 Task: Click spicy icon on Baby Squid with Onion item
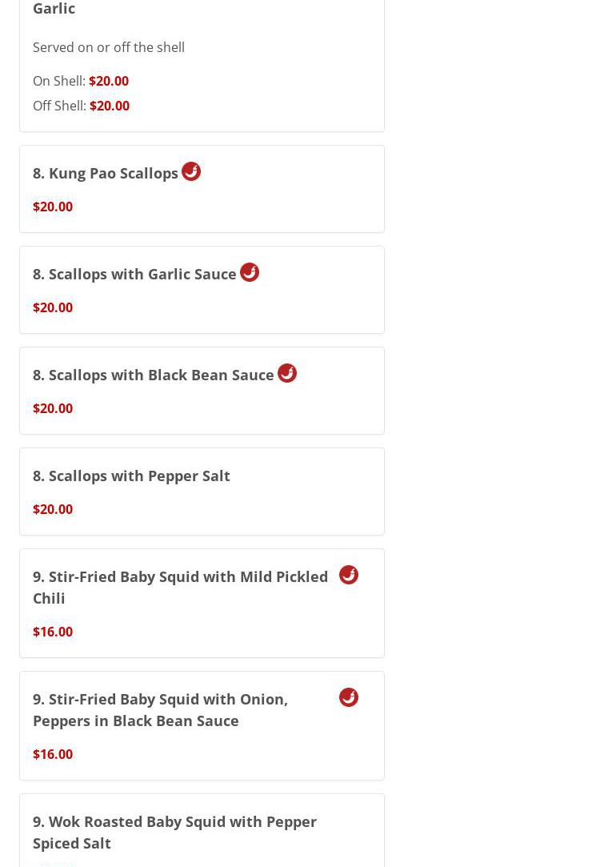[x=349, y=697]
